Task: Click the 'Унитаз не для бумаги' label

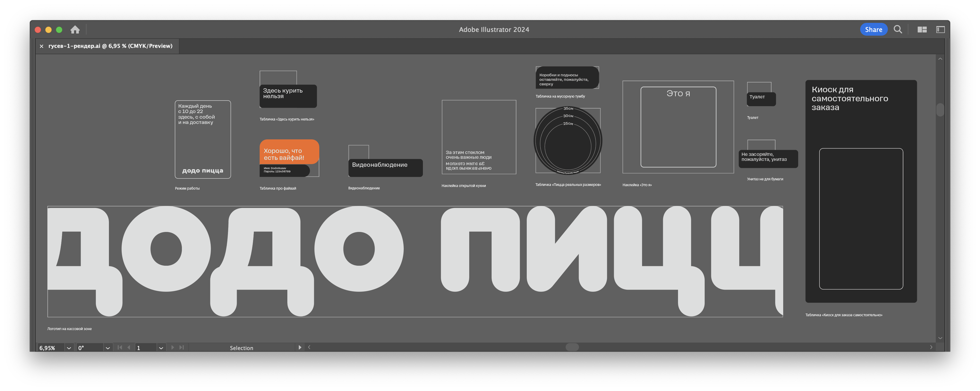Action: pyautogui.click(x=765, y=179)
